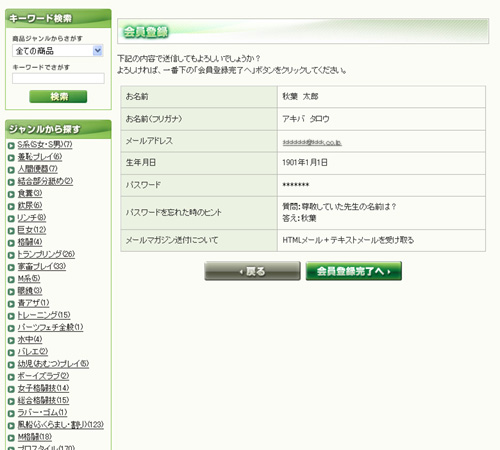Open the M格闘(18) genre link
Image resolution: width=500 pixels, height=450 pixels.
click(35, 437)
